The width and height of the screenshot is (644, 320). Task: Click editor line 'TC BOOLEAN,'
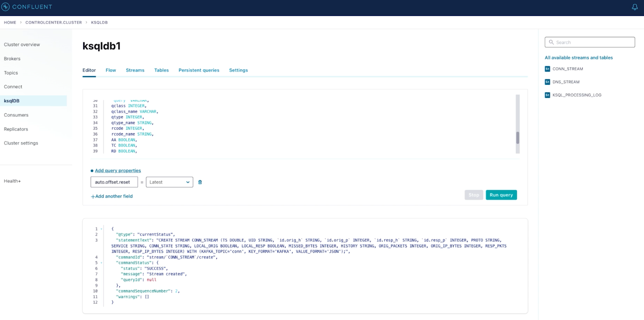tap(124, 145)
